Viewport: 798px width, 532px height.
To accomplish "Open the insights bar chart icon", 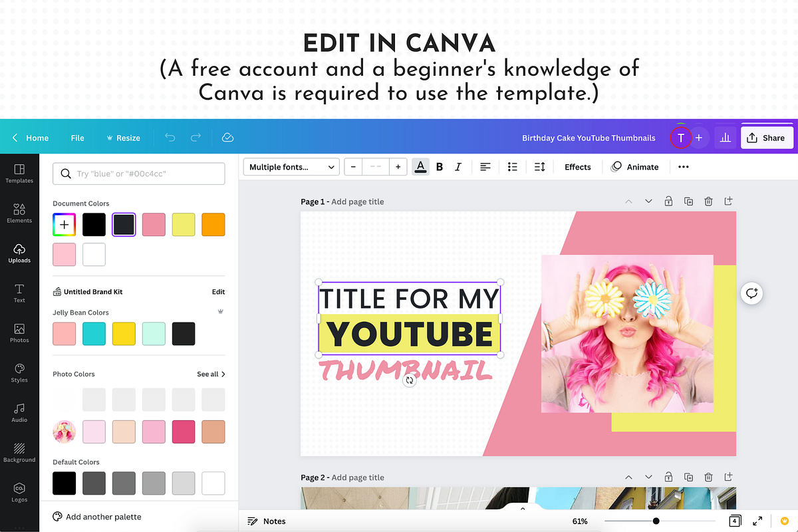I will pyautogui.click(x=726, y=138).
